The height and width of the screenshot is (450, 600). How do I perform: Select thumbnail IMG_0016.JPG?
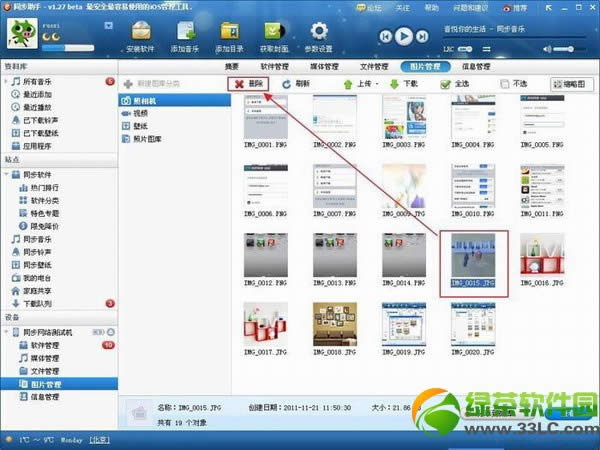click(542, 255)
